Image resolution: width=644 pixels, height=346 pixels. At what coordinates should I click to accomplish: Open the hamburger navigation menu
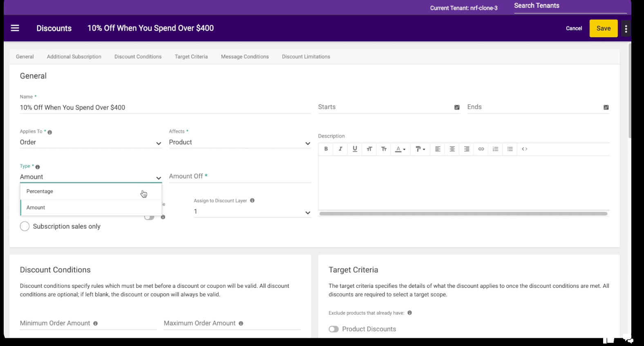[15, 28]
